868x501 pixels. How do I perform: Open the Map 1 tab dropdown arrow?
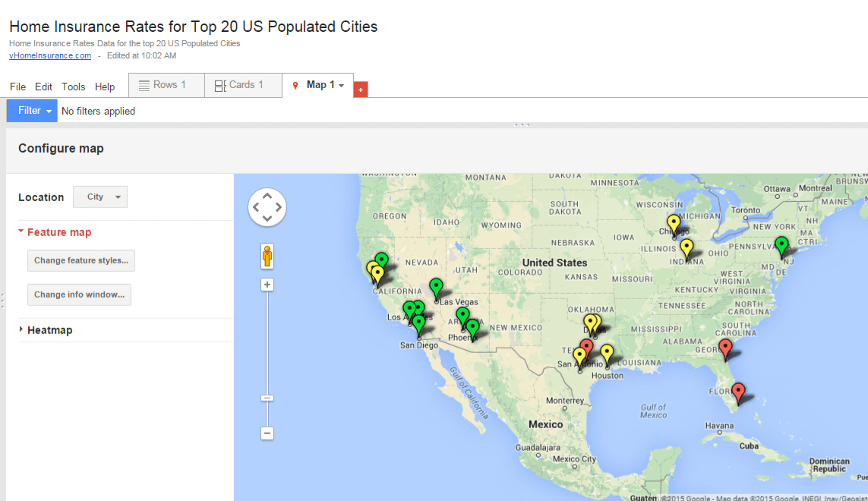(342, 85)
